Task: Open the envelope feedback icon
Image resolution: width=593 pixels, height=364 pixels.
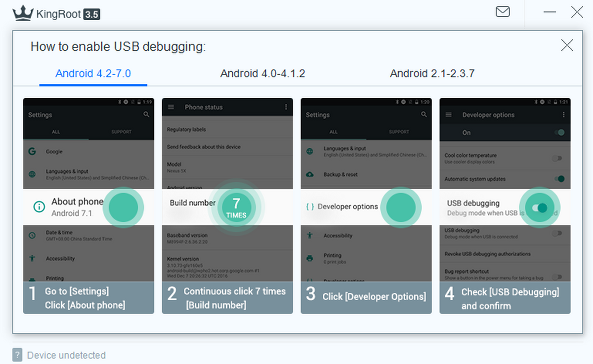Action: [503, 12]
